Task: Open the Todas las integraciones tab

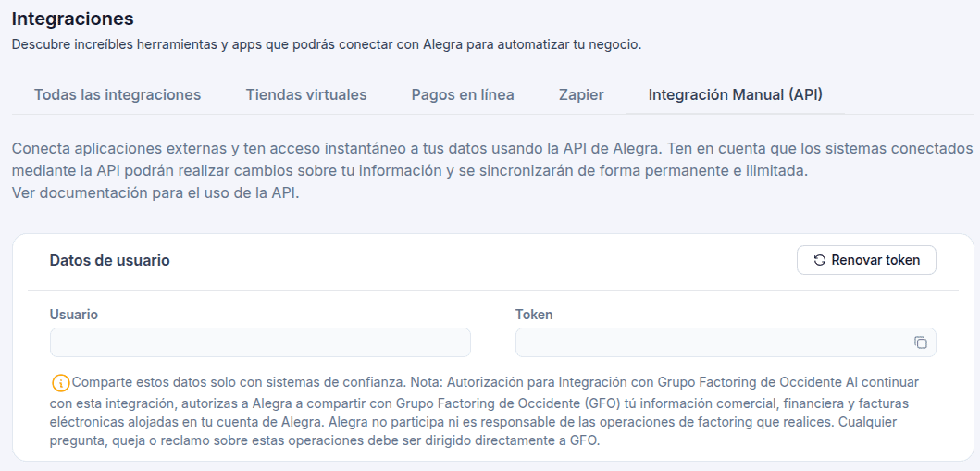Action: (x=118, y=95)
